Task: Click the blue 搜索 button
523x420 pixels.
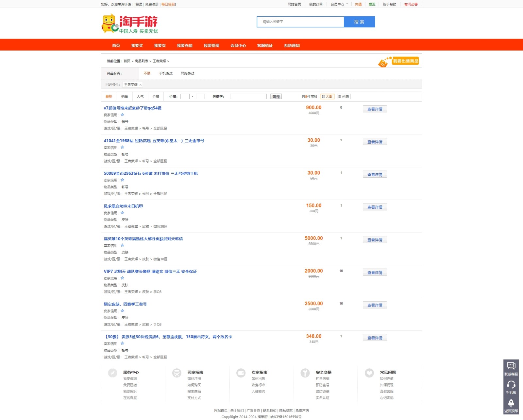Action: point(359,22)
